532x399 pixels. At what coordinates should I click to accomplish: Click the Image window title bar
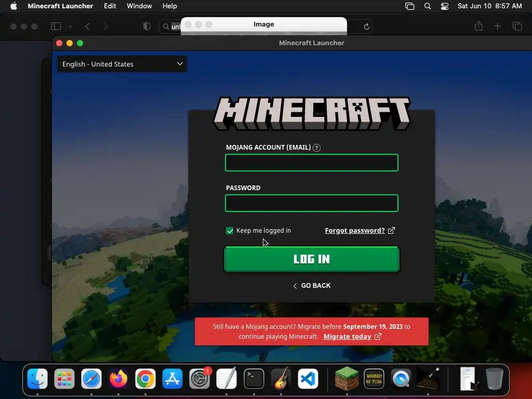(x=263, y=24)
